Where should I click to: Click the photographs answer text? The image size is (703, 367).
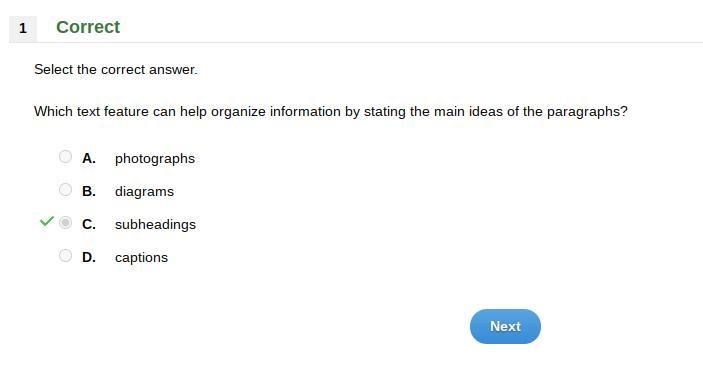[x=155, y=159]
